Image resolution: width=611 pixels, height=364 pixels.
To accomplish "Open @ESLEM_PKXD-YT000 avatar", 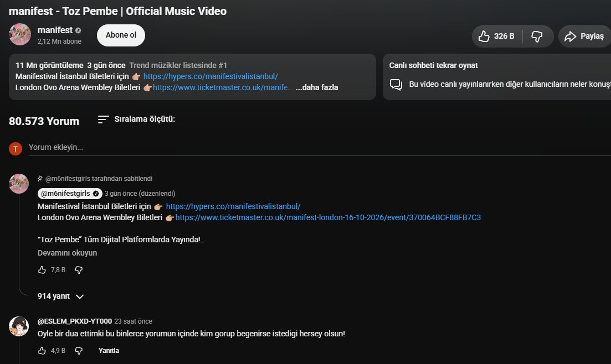I will (x=19, y=326).
